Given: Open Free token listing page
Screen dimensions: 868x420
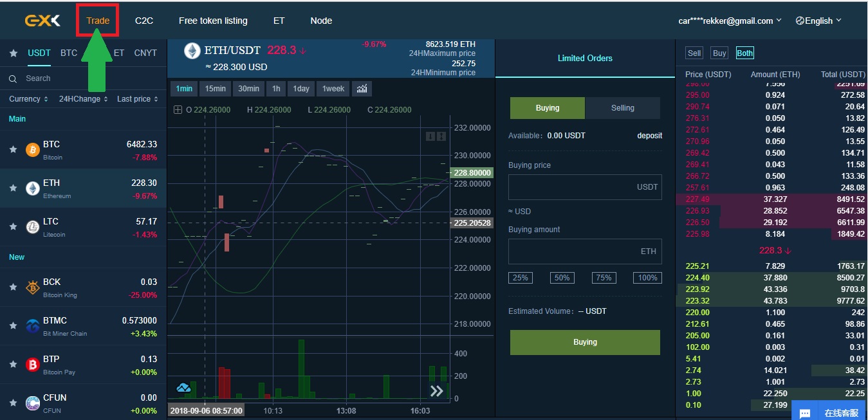Looking at the screenshot, I should coord(213,21).
